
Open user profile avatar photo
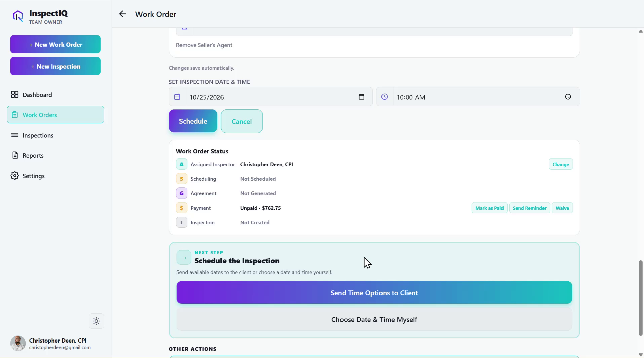click(x=18, y=343)
